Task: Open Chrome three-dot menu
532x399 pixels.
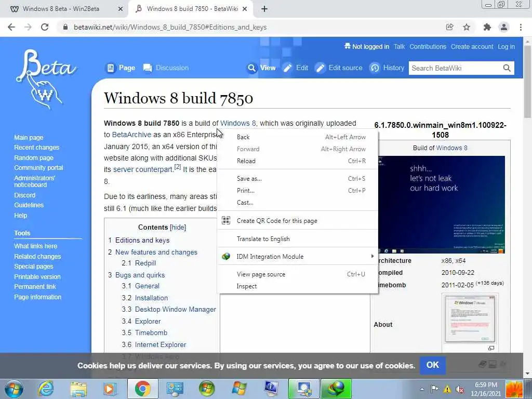Action: coord(521,27)
